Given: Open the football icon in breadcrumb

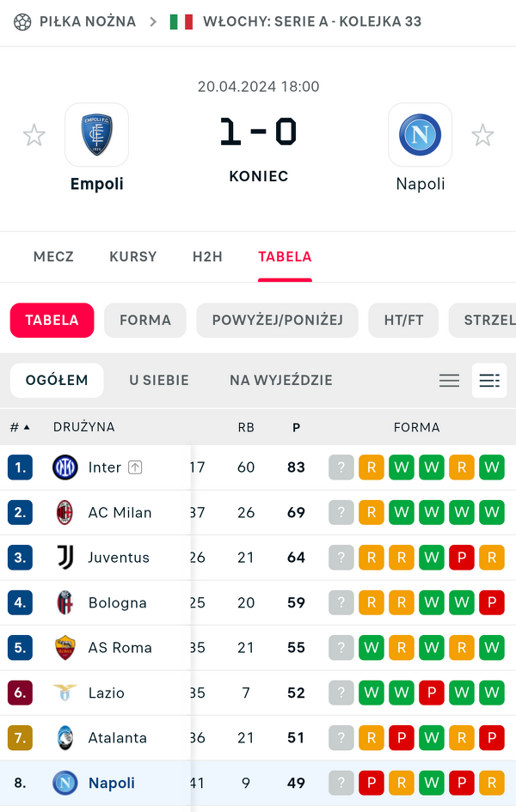Looking at the screenshot, I should pos(22,21).
